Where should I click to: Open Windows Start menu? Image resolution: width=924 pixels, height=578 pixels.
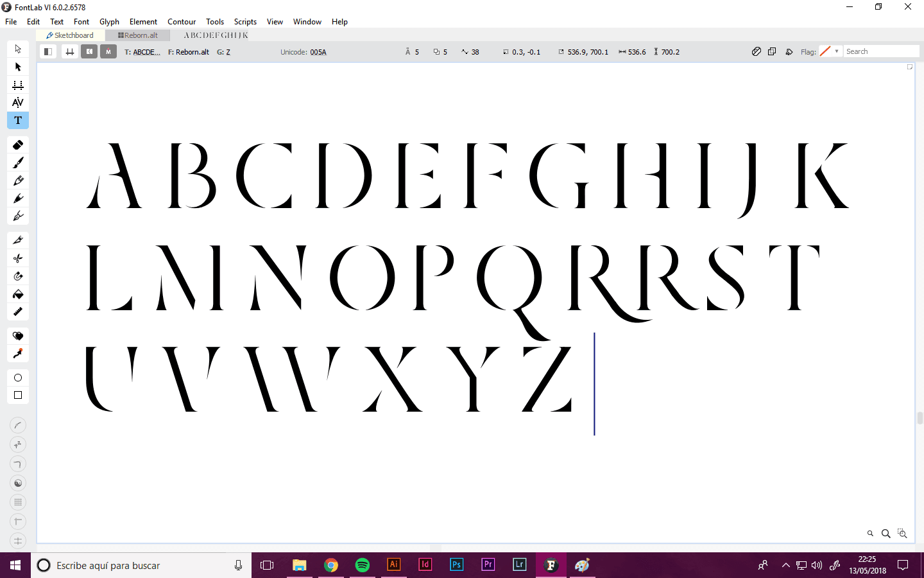(x=15, y=565)
